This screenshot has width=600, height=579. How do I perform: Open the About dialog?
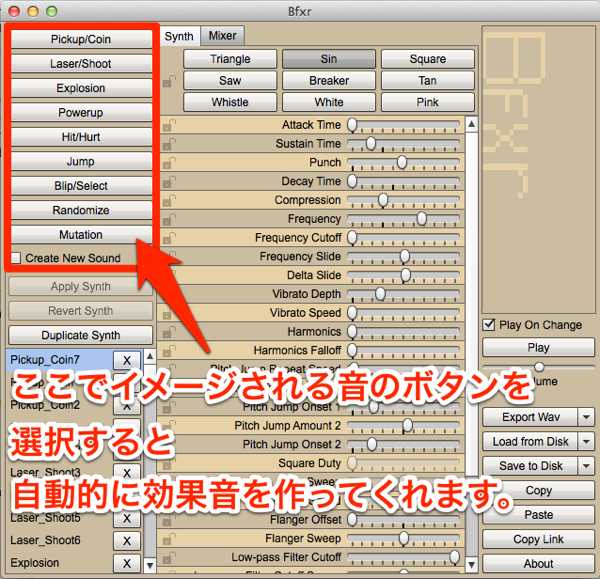538,564
